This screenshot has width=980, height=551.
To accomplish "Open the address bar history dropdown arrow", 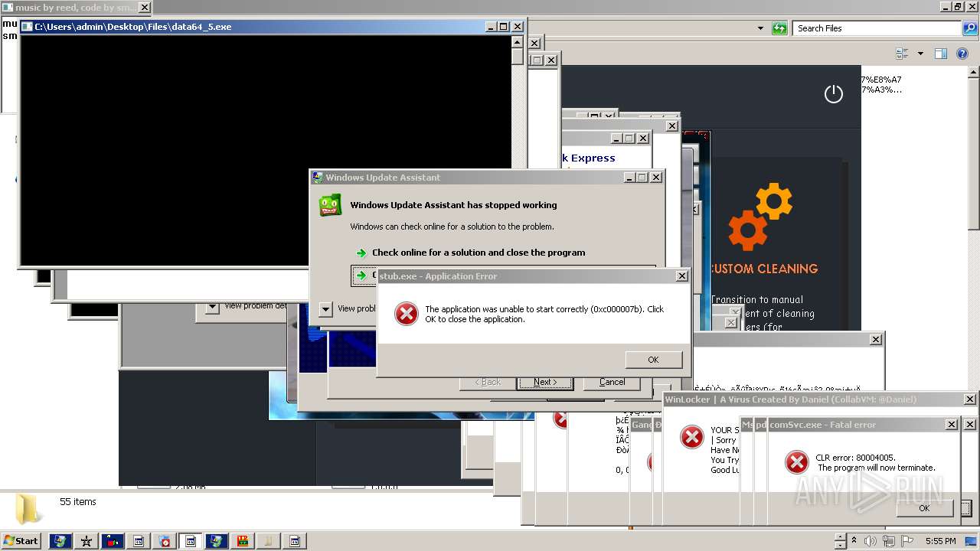I will tap(760, 28).
